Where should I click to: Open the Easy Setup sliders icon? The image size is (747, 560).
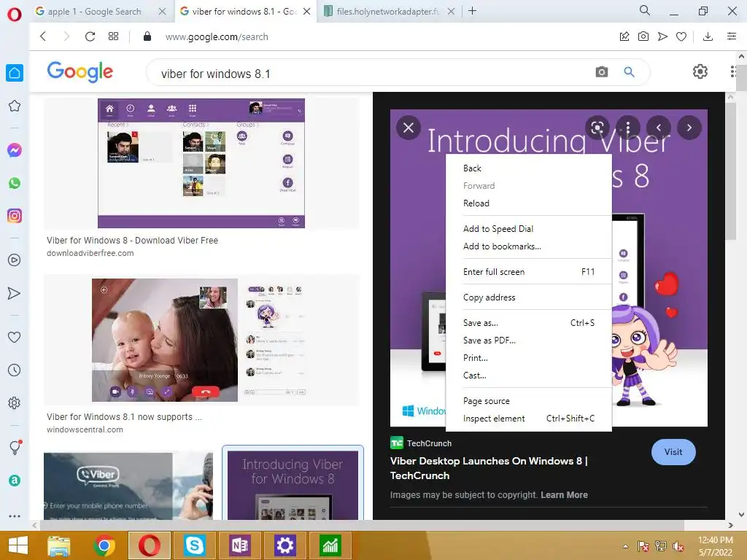click(x=732, y=36)
